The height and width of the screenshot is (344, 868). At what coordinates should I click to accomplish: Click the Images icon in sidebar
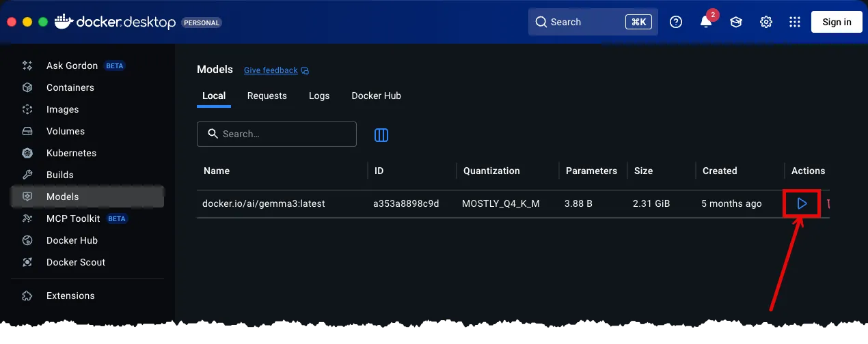tap(27, 109)
